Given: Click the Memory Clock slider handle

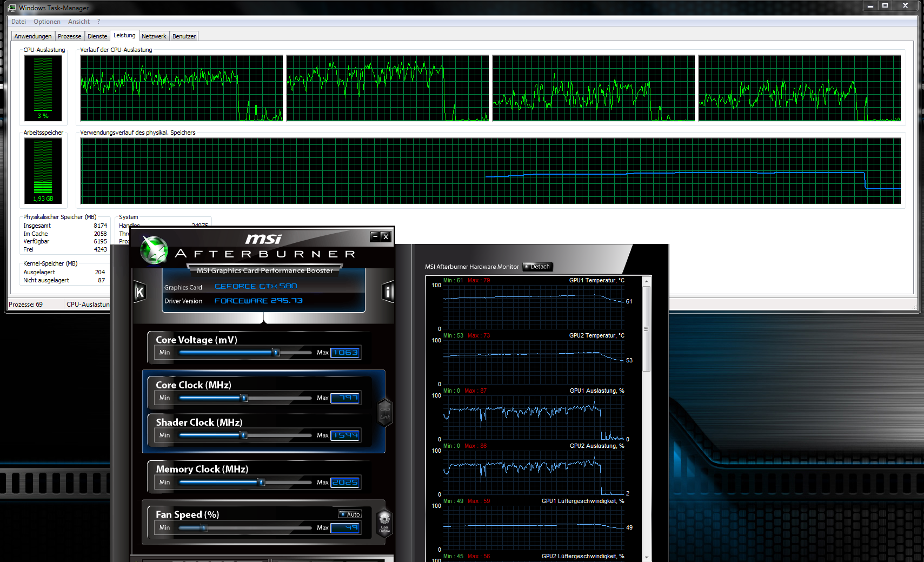Looking at the screenshot, I should point(262,482).
